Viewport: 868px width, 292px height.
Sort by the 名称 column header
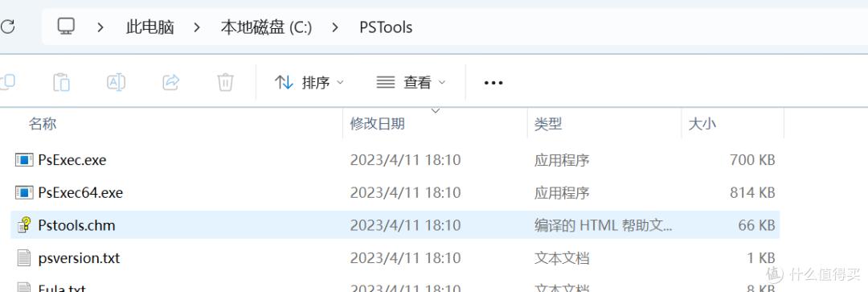[43, 124]
